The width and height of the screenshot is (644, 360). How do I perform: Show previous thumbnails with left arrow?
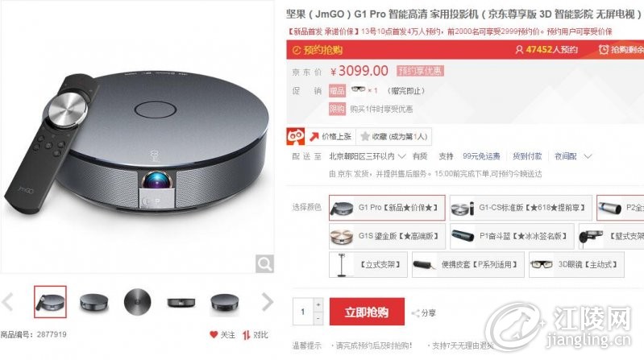click(7, 302)
